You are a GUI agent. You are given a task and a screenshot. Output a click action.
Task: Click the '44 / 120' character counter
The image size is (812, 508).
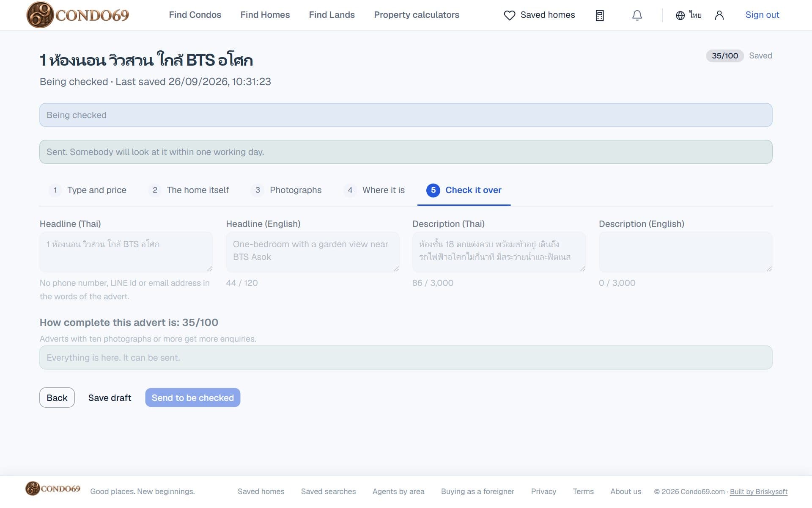(242, 283)
